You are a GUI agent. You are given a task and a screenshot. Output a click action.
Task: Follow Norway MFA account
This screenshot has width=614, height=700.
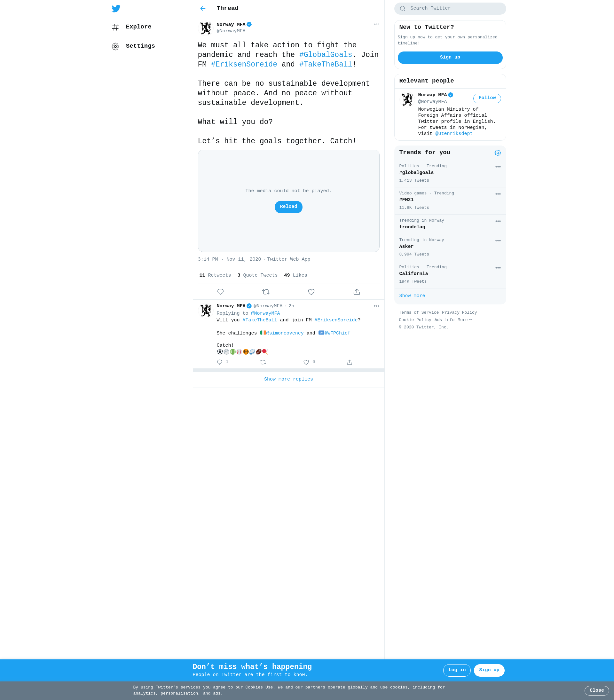487,98
